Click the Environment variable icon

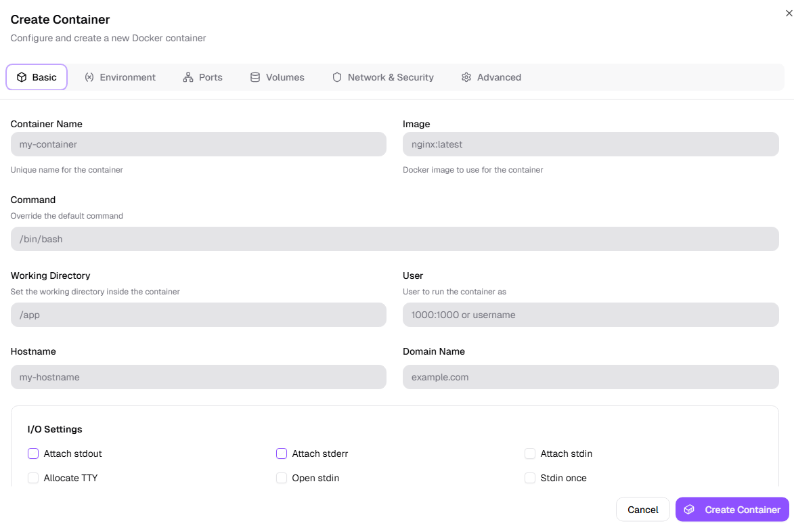89,77
